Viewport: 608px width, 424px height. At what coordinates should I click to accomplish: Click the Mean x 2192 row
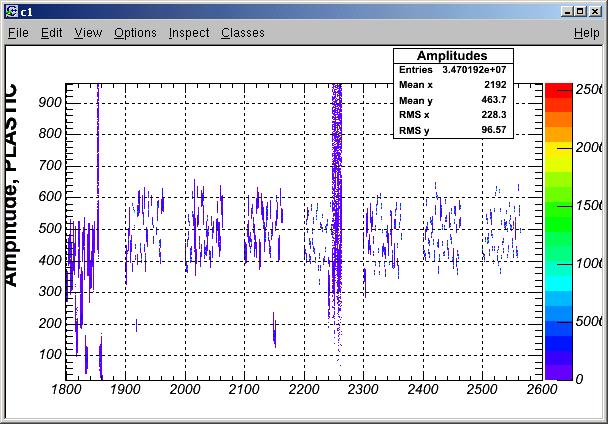pos(453,85)
